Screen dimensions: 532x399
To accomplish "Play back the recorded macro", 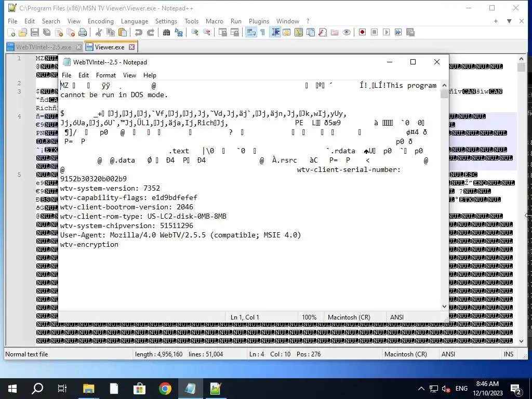I will tap(386, 32).
